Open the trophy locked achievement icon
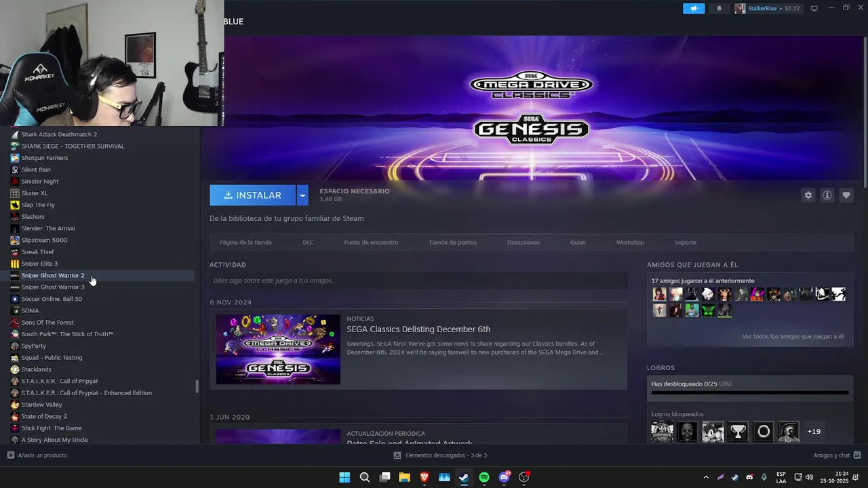The height and width of the screenshot is (488, 868). [738, 431]
